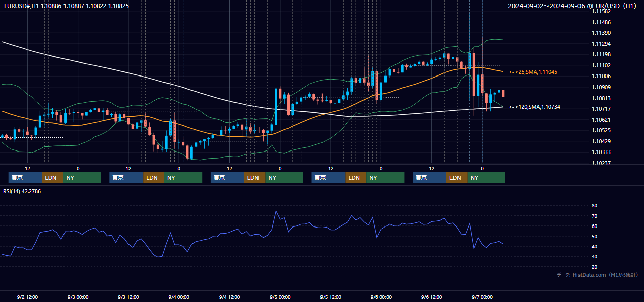Image resolution: width=644 pixels, height=302 pixels.
Task: Select the 25 SMA label reading 1.11045
Action: click(533, 72)
